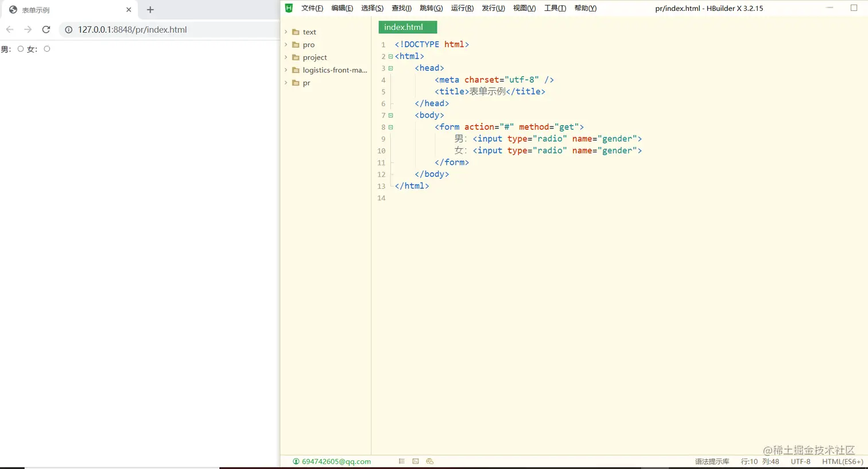Close the 表单示例 browser tab
Image resolution: width=868 pixels, height=469 pixels.
point(129,10)
